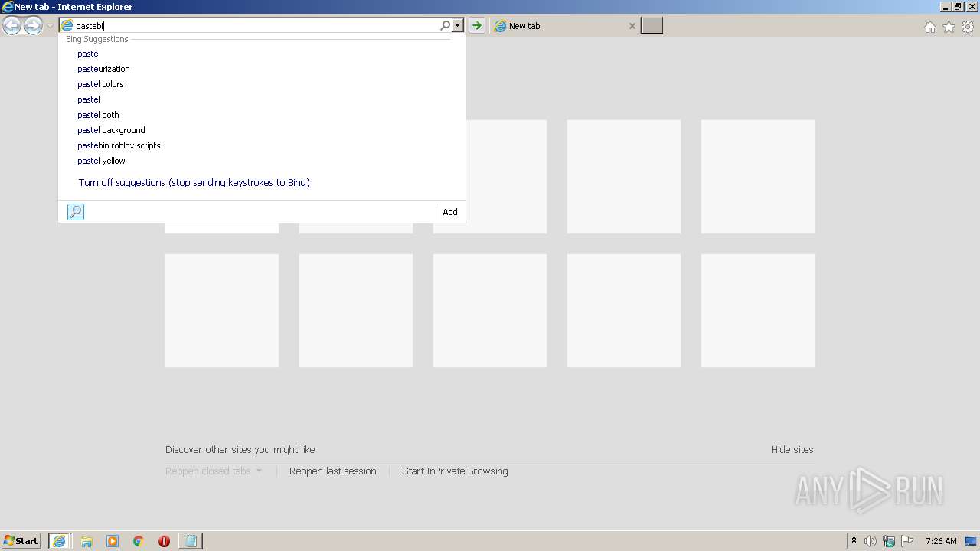The width and height of the screenshot is (980, 551).
Task: Open the fifth site tile in the bottom row
Action: tap(758, 311)
